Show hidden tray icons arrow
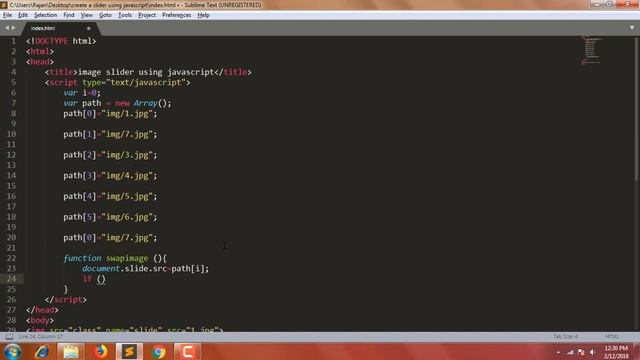Screen dimensions: 640x360 point(558,352)
